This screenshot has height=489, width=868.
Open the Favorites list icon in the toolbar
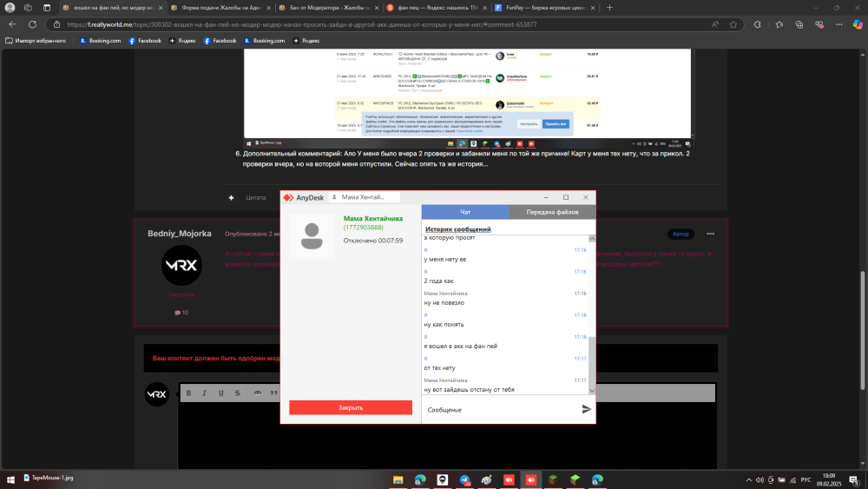click(779, 24)
